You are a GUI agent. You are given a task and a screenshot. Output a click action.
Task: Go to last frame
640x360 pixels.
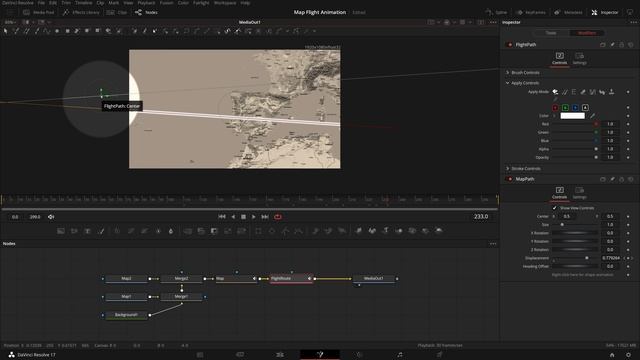coord(264,217)
